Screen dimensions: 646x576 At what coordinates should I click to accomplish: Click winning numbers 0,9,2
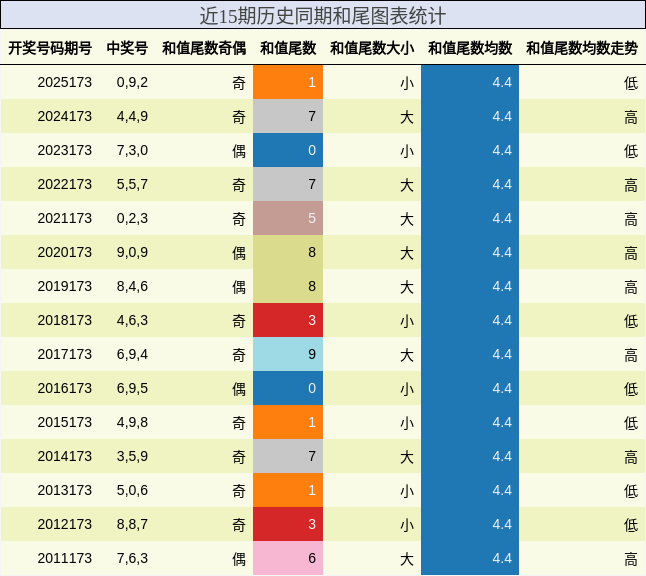[132, 82]
